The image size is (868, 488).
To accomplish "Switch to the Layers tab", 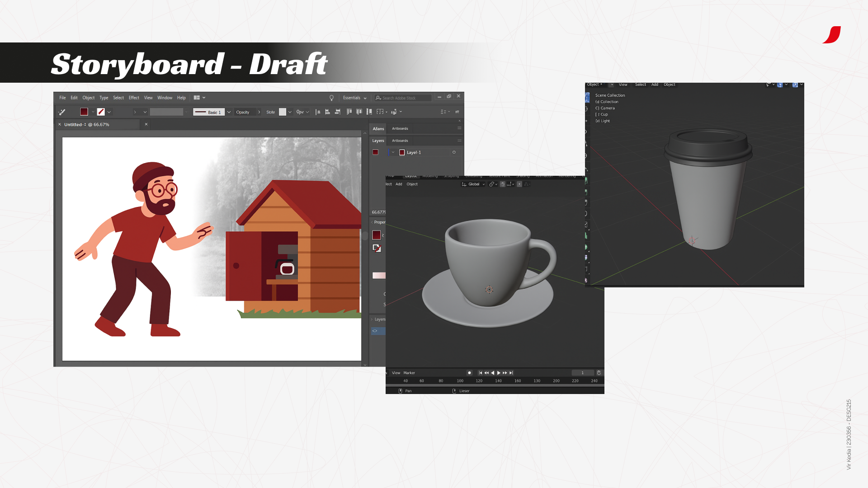I will 378,141.
